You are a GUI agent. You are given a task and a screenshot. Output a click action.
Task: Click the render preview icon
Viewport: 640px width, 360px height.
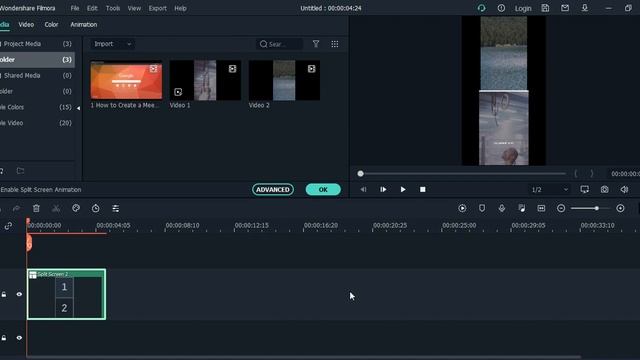point(462,208)
